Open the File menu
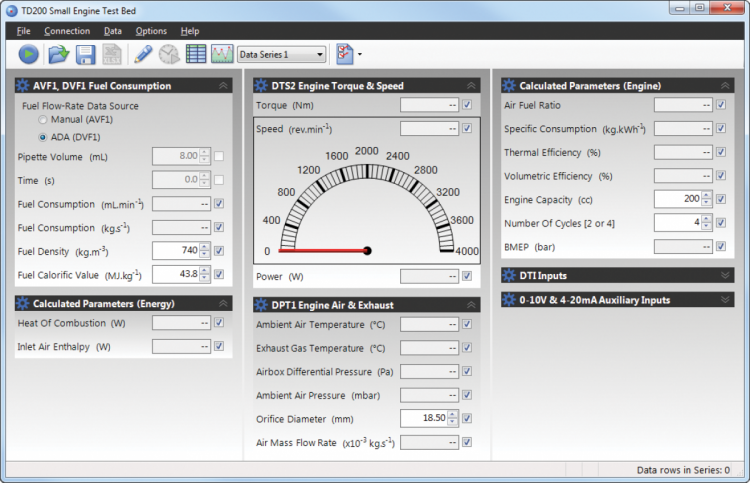This screenshot has height=483, width=750. [23, 31]
